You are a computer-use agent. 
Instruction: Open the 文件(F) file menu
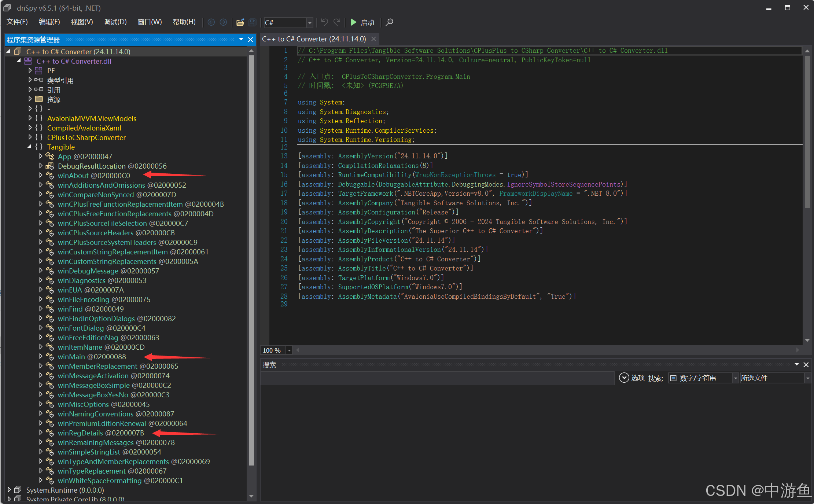click(x=17, y=22)
